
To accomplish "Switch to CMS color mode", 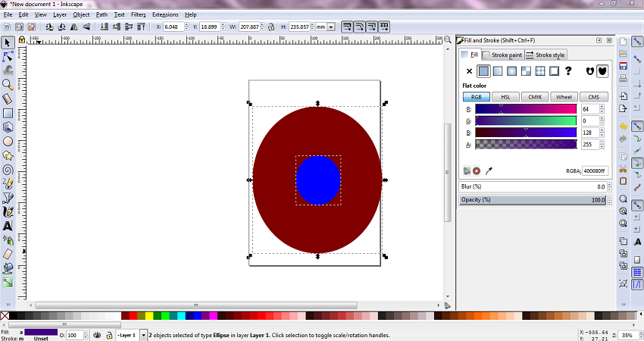I will tap(593, 97).
